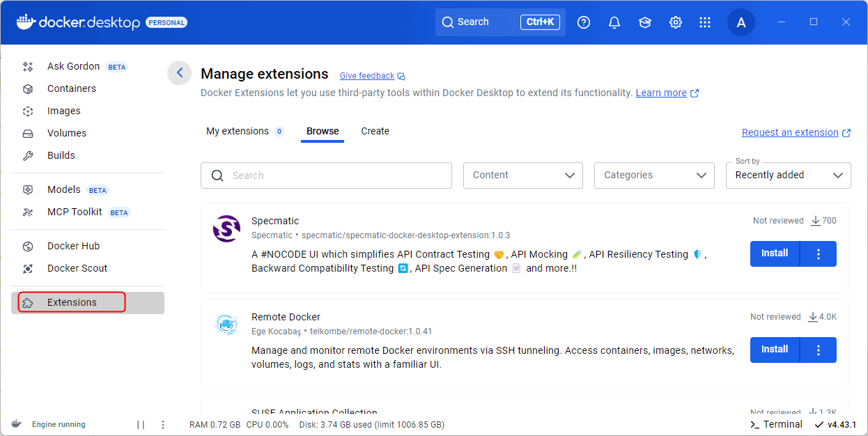
Task: Navigate to the Builds section
Action: (62, 155)
